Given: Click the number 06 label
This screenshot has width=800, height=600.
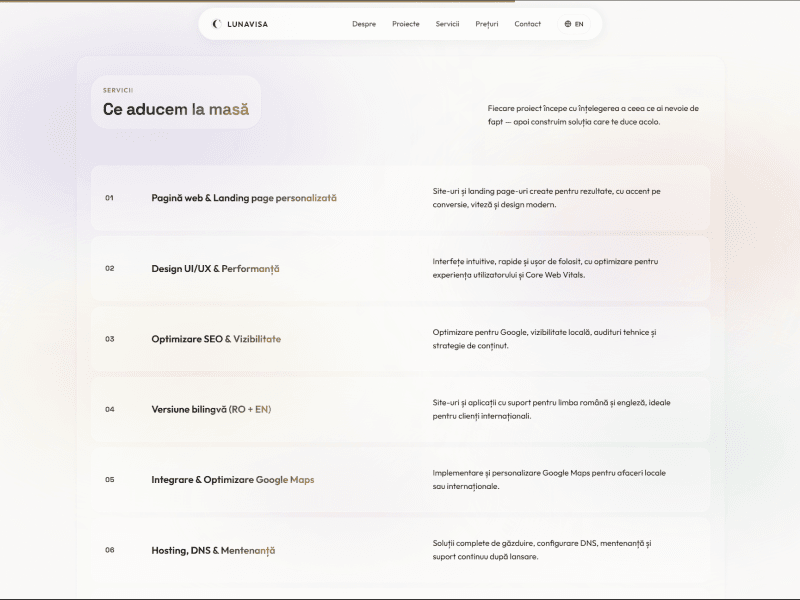Looking at the screenshot, I should click(110, 550).
